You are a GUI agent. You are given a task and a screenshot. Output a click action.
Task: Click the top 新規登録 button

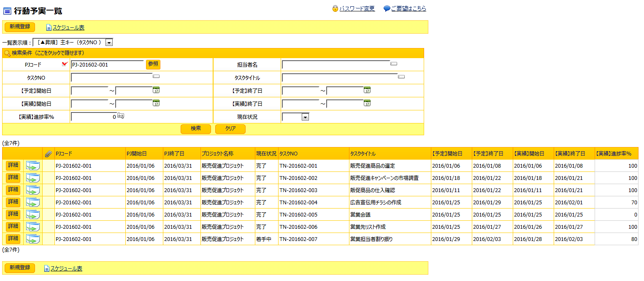pos(20,27)
